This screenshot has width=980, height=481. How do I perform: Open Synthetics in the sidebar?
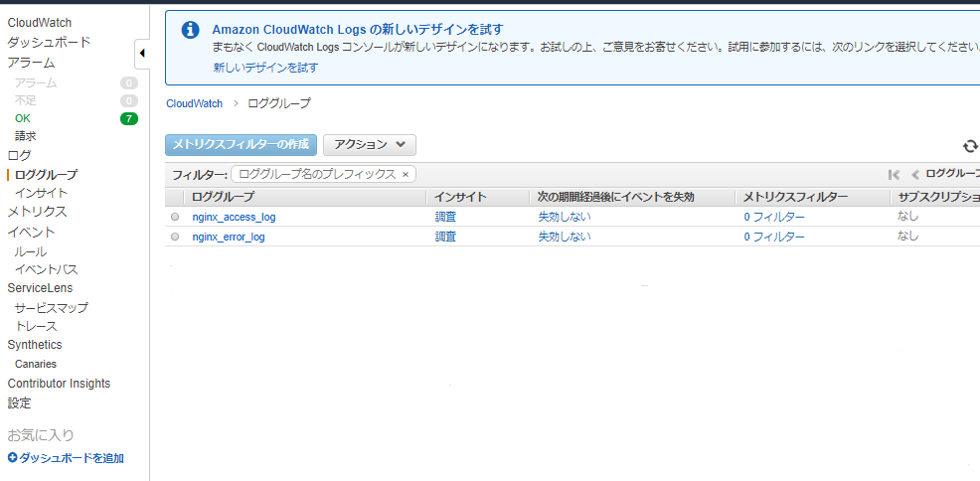tap(35, 345)
